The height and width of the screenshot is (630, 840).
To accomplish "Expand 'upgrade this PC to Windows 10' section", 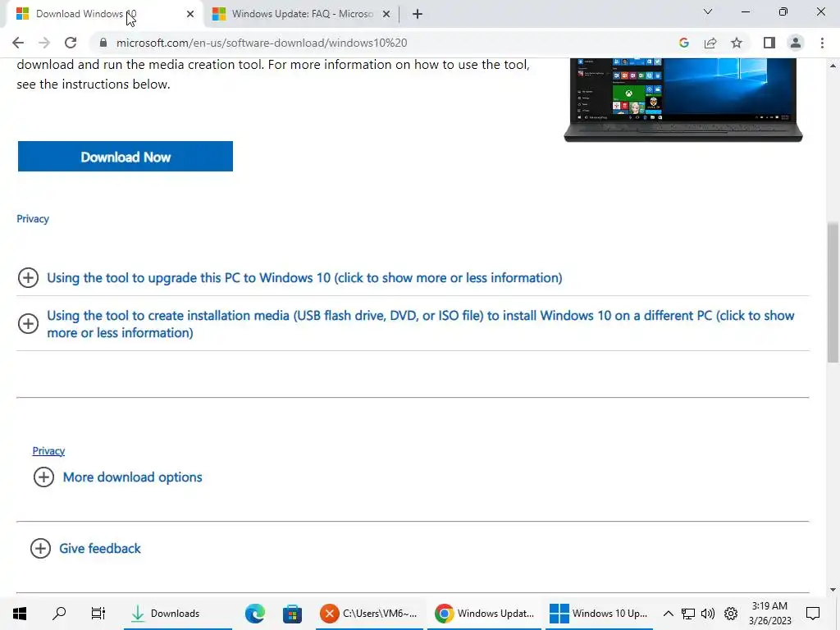I will tap(28, 278).
